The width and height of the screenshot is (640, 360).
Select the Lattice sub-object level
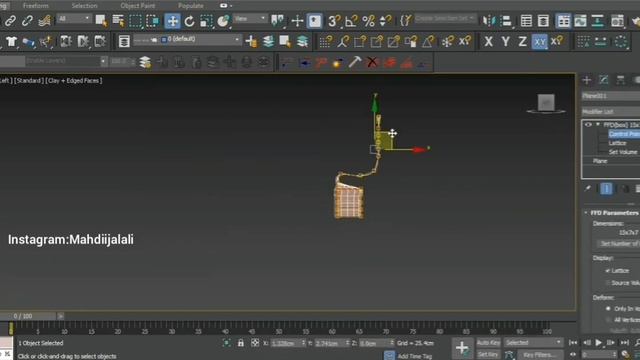[617, 143]
